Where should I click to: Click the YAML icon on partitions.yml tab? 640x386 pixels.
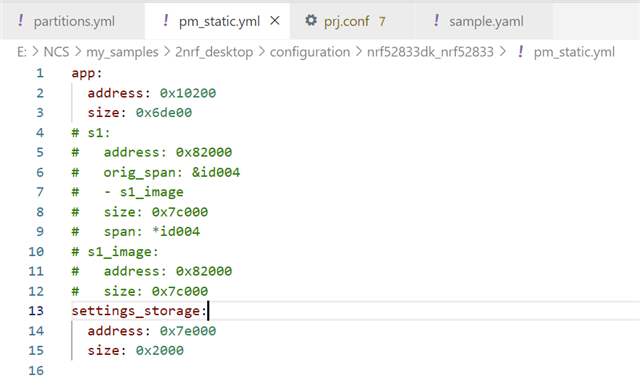[20, 20]
